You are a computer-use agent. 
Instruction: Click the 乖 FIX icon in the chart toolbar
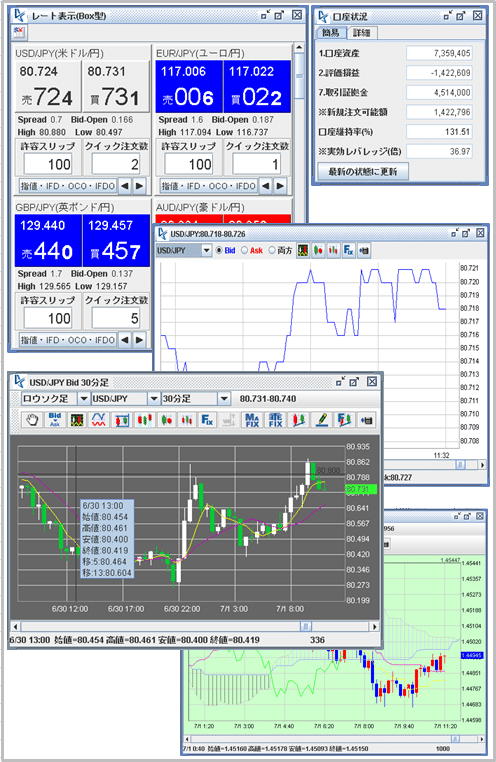[x=275, y=419]
